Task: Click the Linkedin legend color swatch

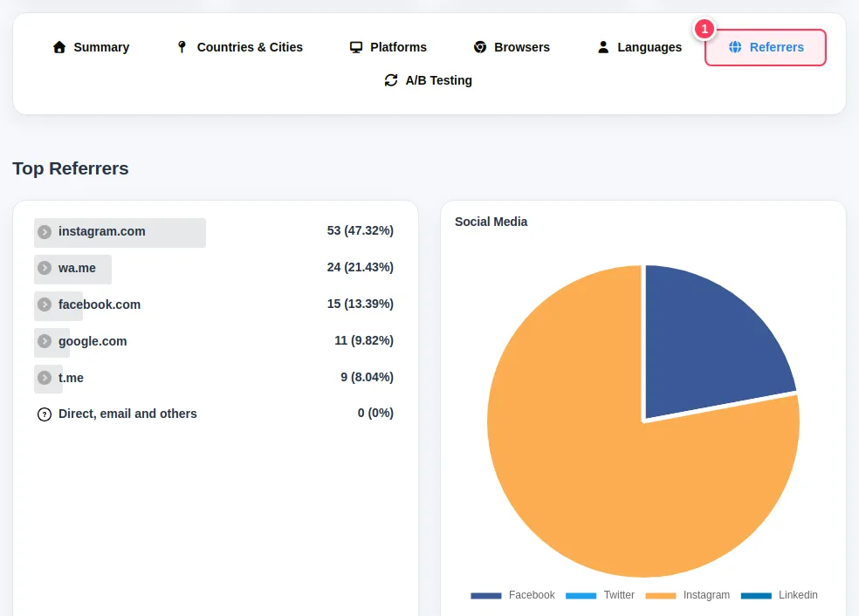Action: pos(756,596)
